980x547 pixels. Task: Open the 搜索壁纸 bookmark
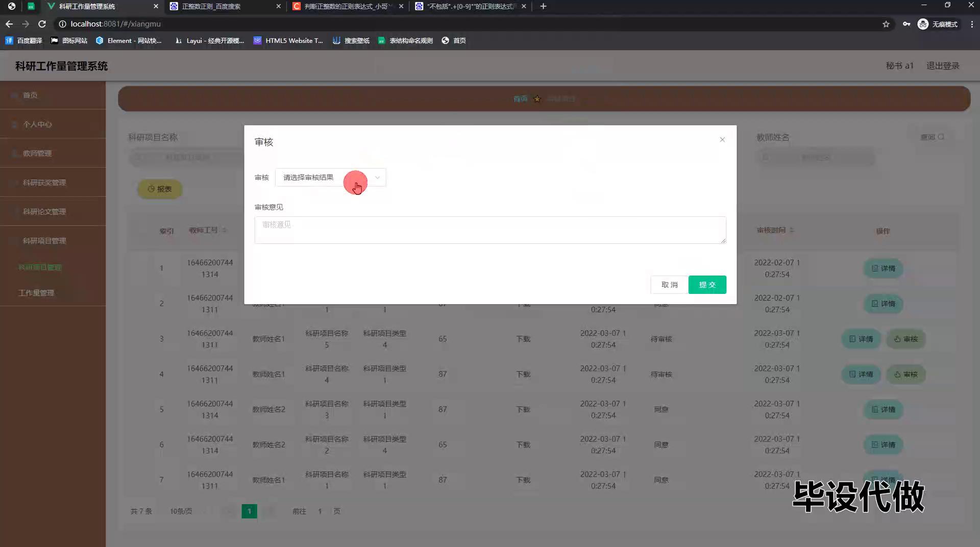(351, 41)
